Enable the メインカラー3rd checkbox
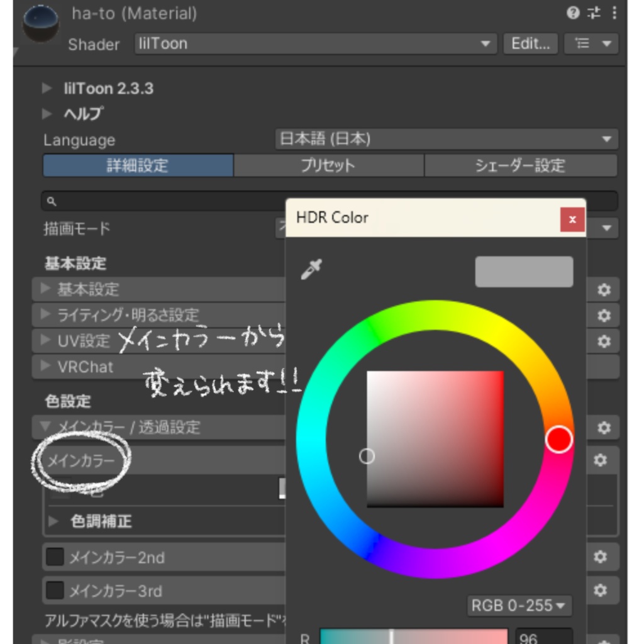Screen dimensions: 644x644 point(55,590)
